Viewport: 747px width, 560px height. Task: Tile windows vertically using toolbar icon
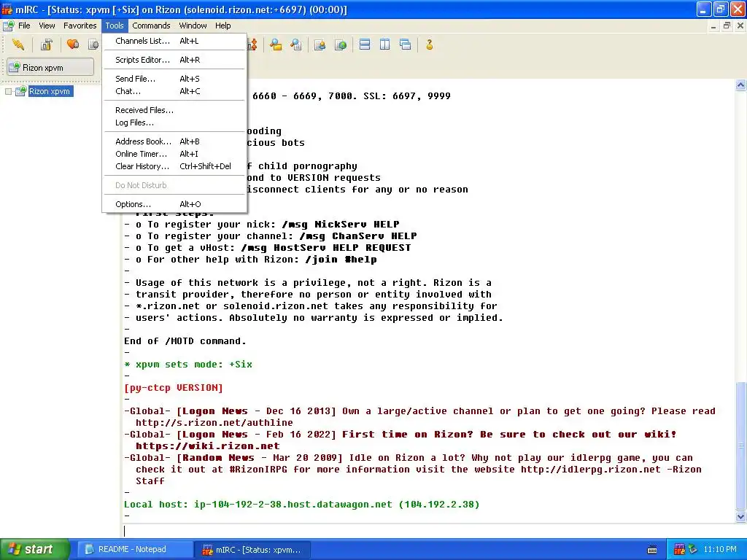click(x=385, y=44)
